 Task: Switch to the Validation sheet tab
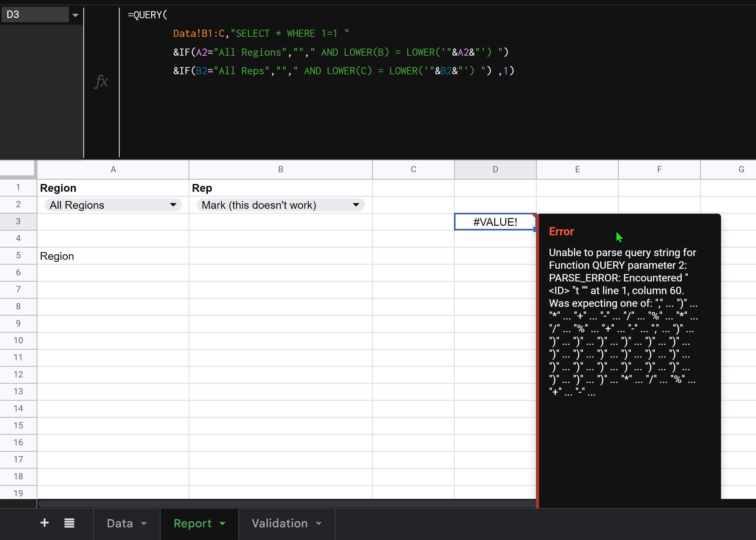point(279,523)
